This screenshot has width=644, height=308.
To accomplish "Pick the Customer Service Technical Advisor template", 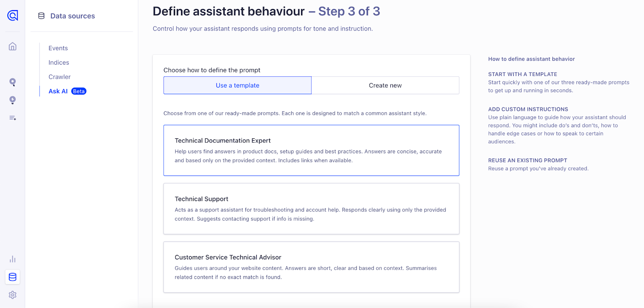I will (311, 267).
